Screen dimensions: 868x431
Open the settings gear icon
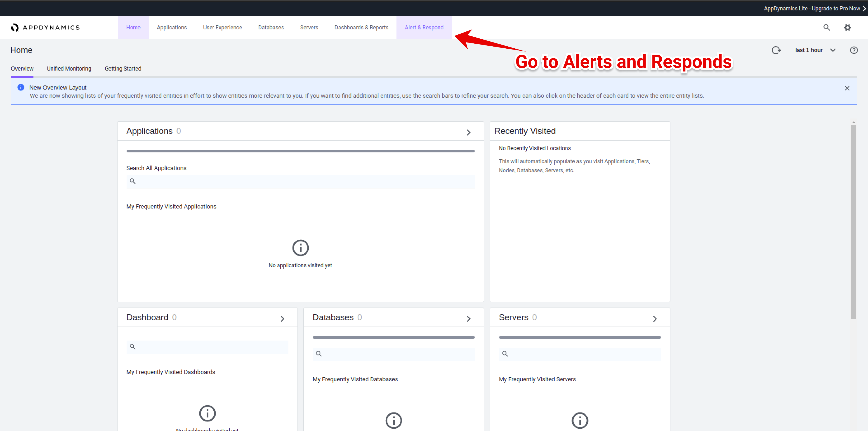847,27
